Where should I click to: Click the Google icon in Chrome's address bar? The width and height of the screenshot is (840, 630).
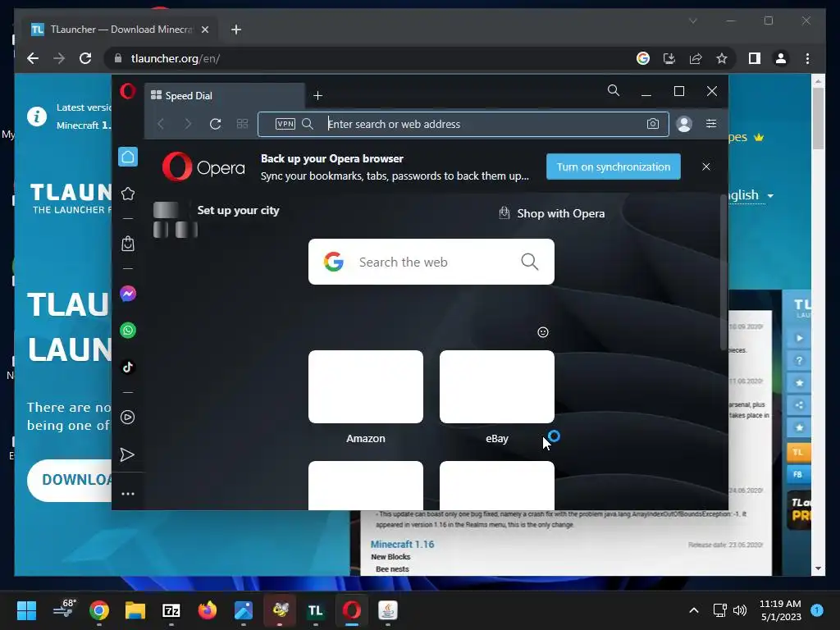(x=643, y=58)
